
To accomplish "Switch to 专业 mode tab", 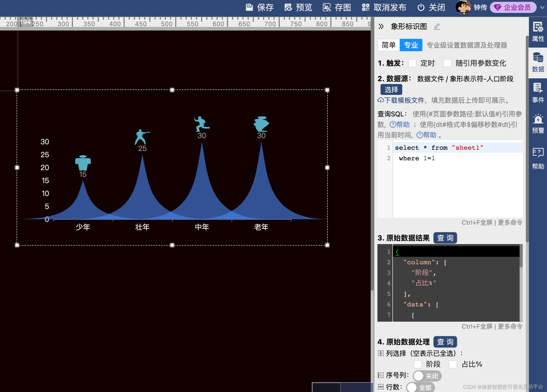I will tap(411, 45).
